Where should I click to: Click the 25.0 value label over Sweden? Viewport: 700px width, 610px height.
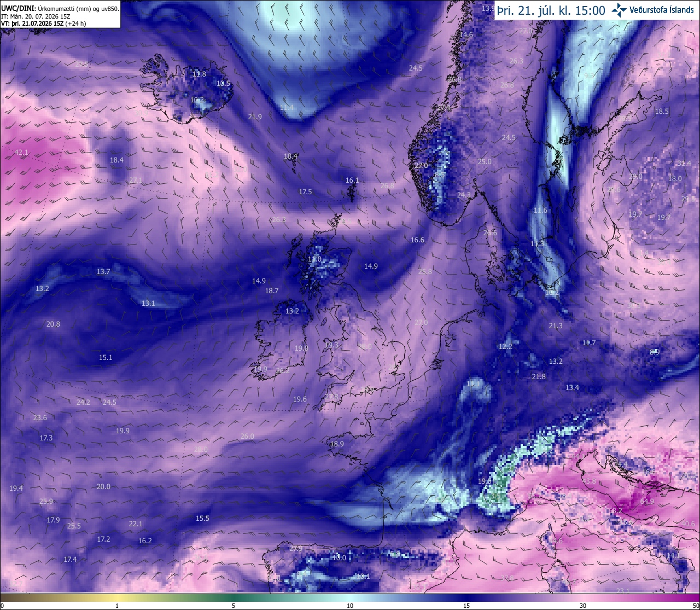[x=485, y=161]
